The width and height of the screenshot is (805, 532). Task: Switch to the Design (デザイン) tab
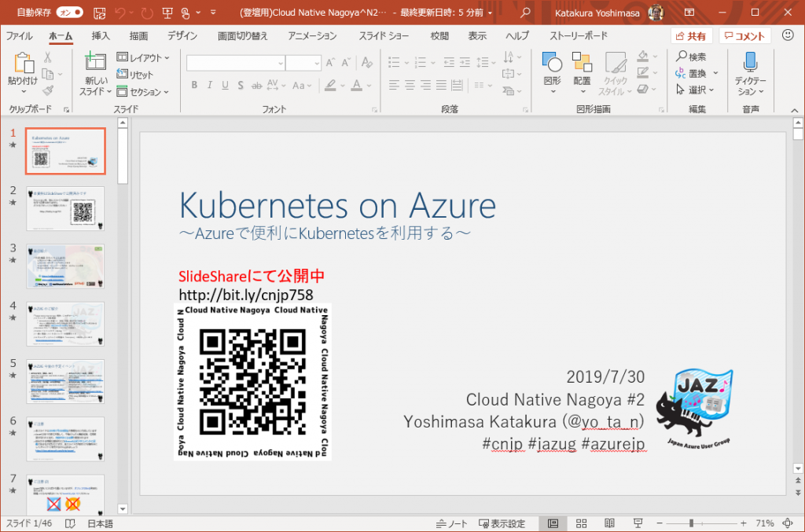click(182, 36)
